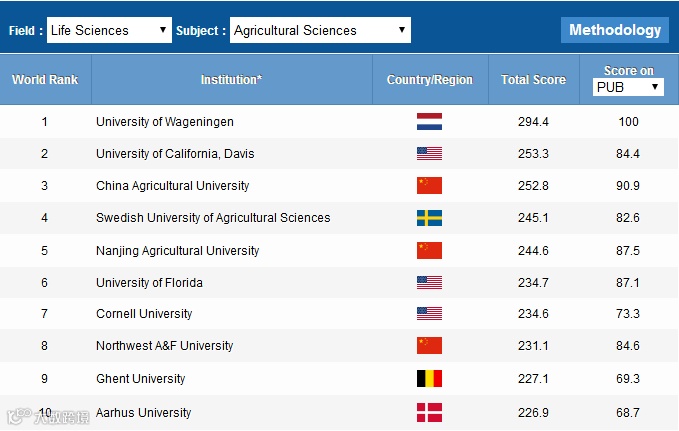
Task: Click China flag beside Northwest A&F University
Action: coord(429,346)
